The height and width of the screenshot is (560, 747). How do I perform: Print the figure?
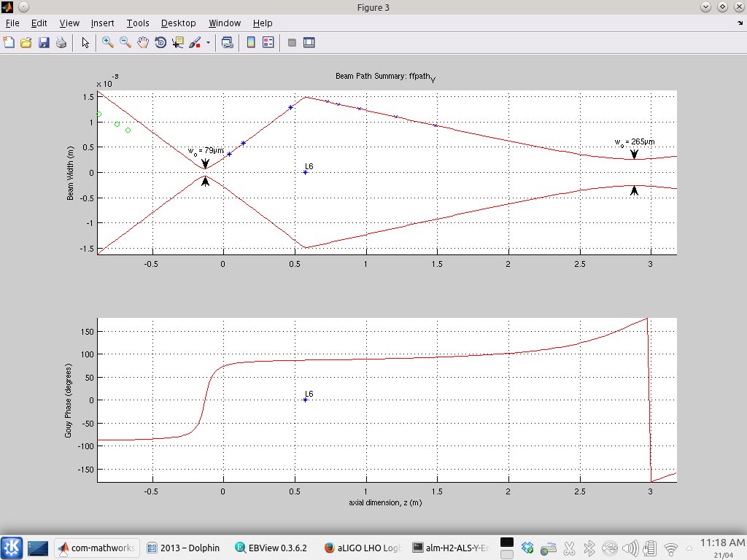[61, 42]
